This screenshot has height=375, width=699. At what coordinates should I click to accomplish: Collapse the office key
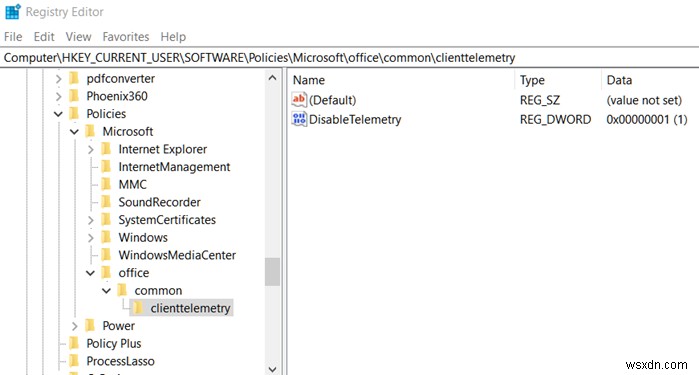(90, 273)
